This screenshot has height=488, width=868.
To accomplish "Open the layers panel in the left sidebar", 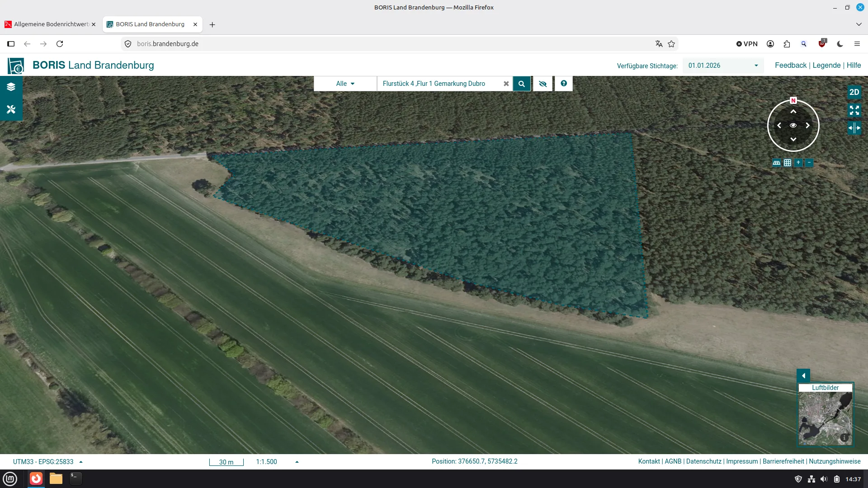I will (x=11, y=87).
